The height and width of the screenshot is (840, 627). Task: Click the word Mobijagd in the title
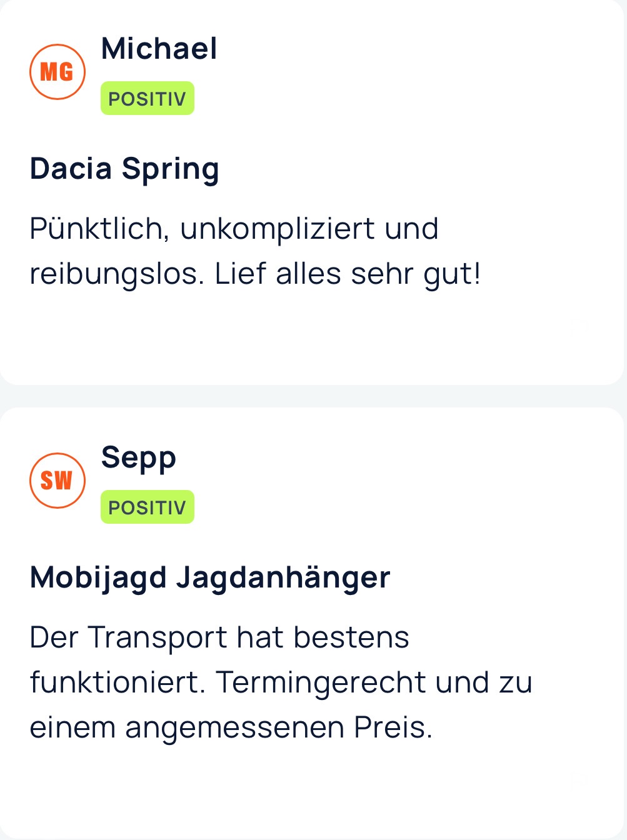tap(98, 578)
